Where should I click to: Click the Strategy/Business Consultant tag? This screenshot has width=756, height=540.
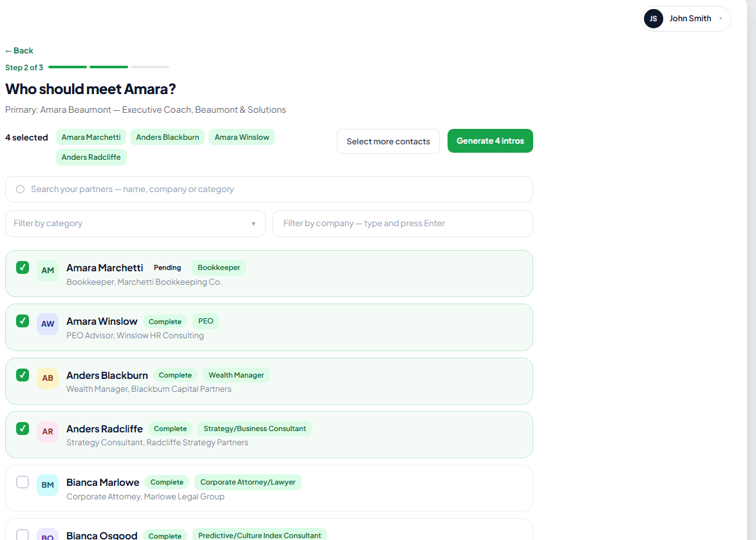(x=254, y=429)
